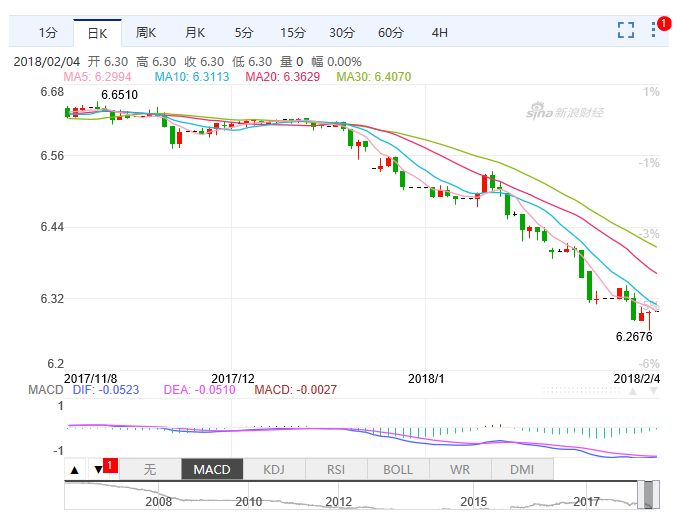The image size is (677, 521).
Task: Open the three-dot more options menu
Action: click(657, 30)
